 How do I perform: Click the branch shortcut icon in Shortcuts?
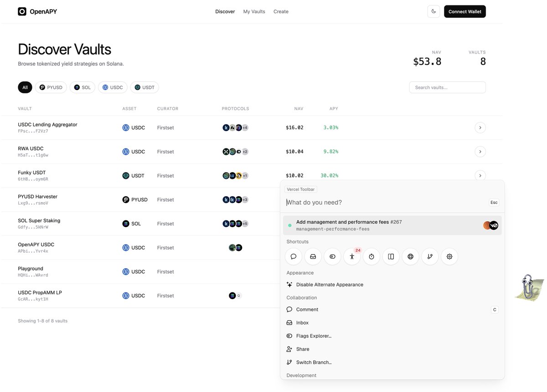(430, 257)
